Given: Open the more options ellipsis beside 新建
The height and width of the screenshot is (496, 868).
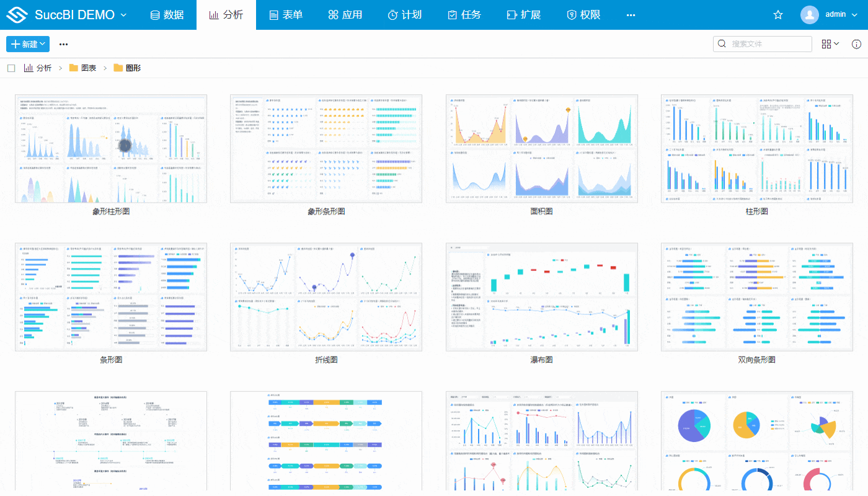Looking at the screenshot, I should [63, 44].
